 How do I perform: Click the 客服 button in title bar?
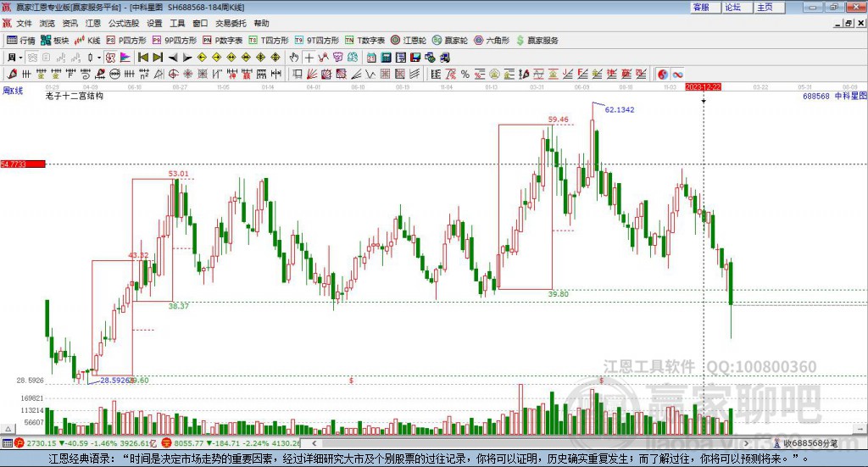point(705,7)
